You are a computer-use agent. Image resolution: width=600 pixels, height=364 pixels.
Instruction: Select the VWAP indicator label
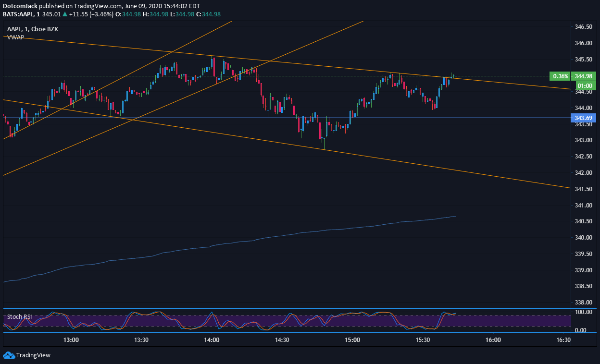(x=15, y=37)
